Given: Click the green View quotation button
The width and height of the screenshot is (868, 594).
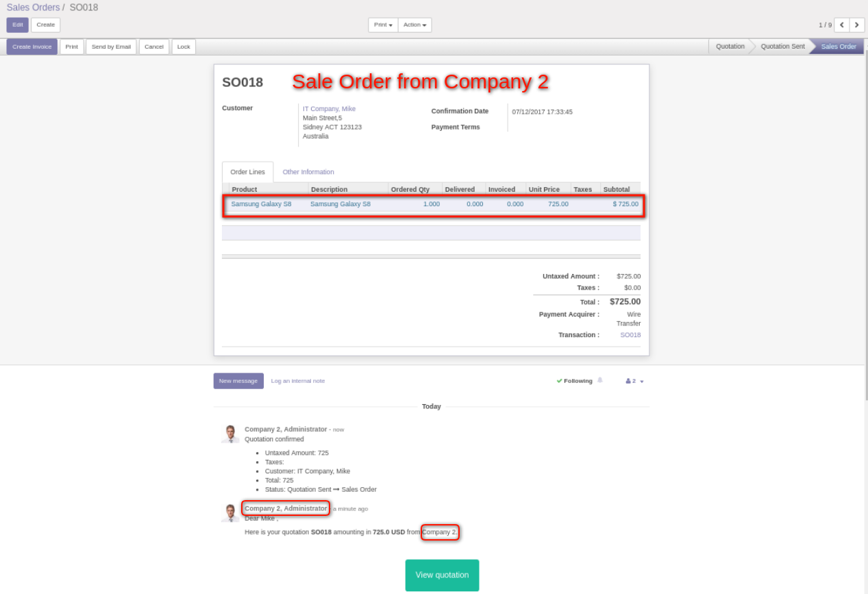Looking at the screenshot, I should [x=442, y=575].
